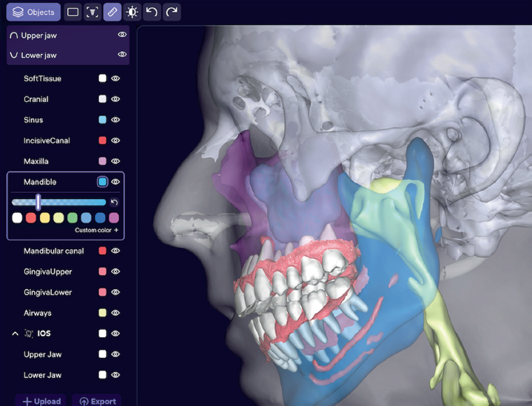
Task: Select the Cranial row label
Action: pyautogui.click(x=36, y=99)
